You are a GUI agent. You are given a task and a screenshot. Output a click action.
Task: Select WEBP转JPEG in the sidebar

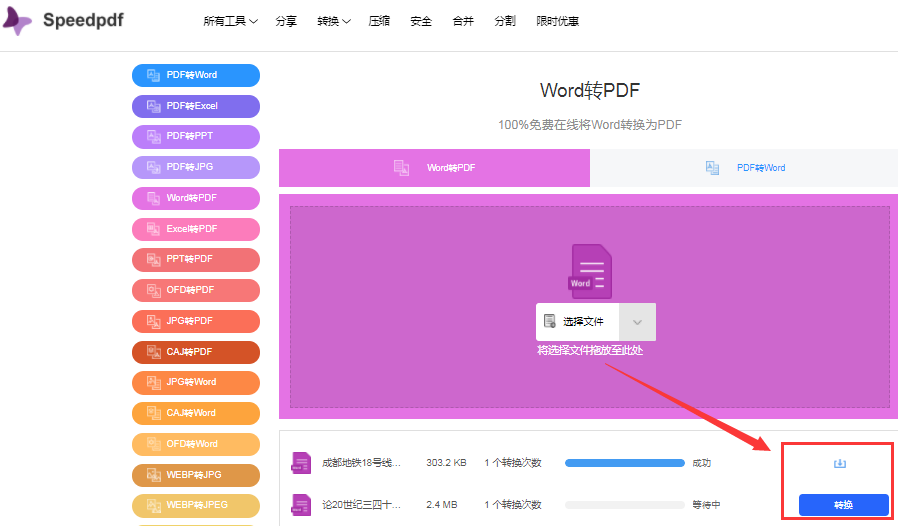[196, 505]
